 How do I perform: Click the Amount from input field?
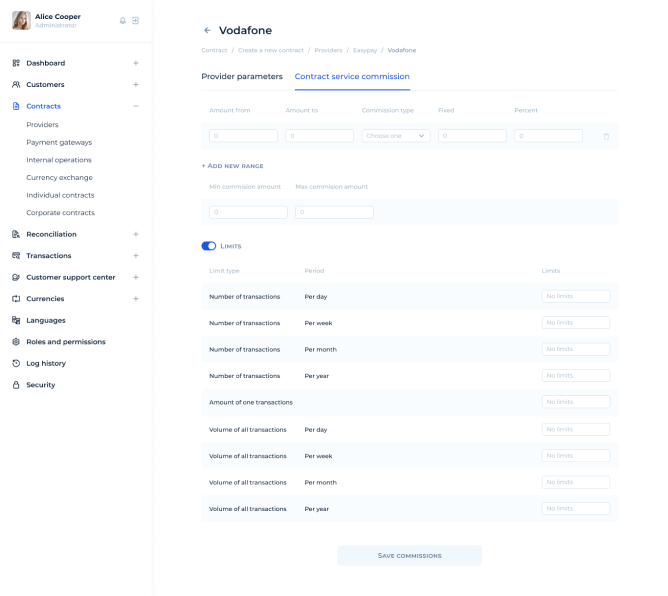pos(243,136)
